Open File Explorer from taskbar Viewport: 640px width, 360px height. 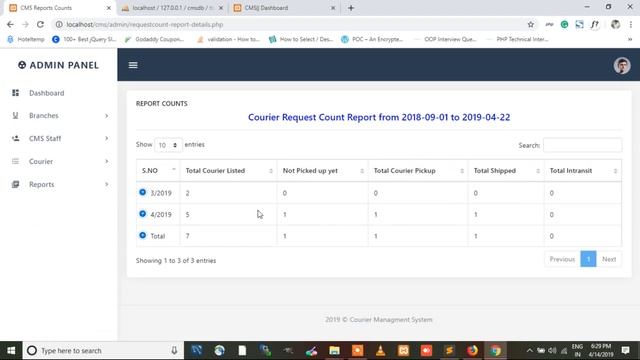click(x=334, y=350)
